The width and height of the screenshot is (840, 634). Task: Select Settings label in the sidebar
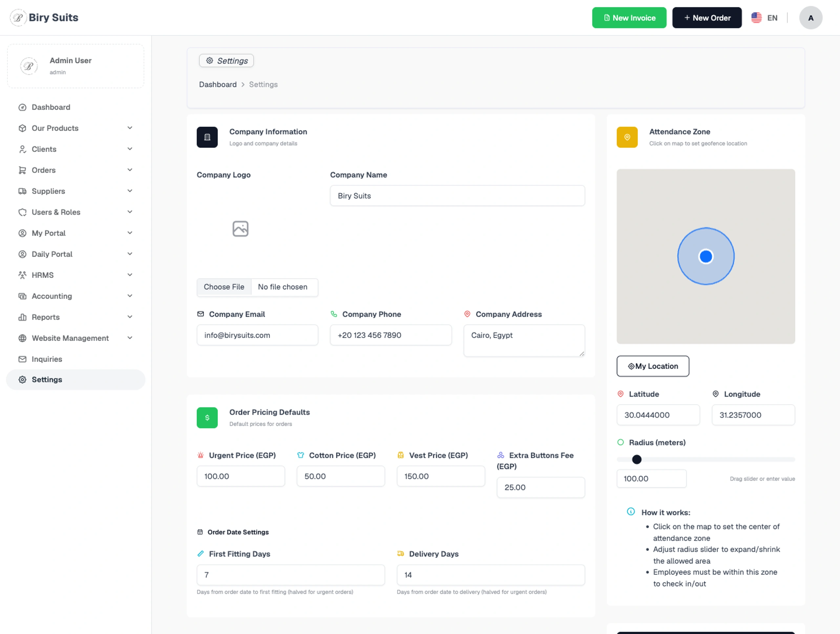coord(47,379)
